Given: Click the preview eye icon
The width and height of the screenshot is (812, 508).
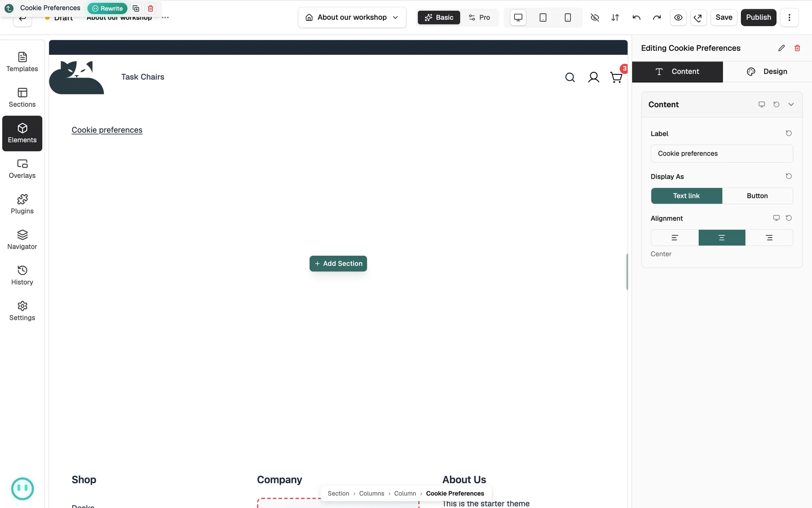Looking at the screenshot, I should pos(678,17).
